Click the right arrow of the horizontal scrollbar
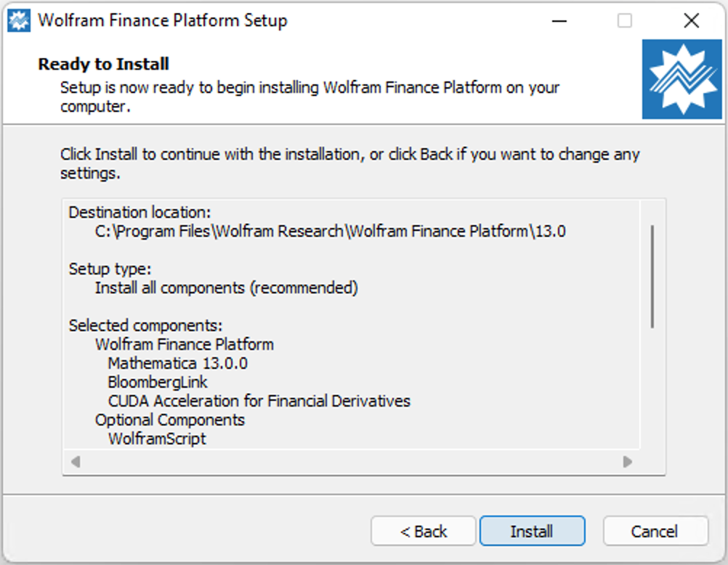This screenshot has width=728, height=565. click(626, 460)
